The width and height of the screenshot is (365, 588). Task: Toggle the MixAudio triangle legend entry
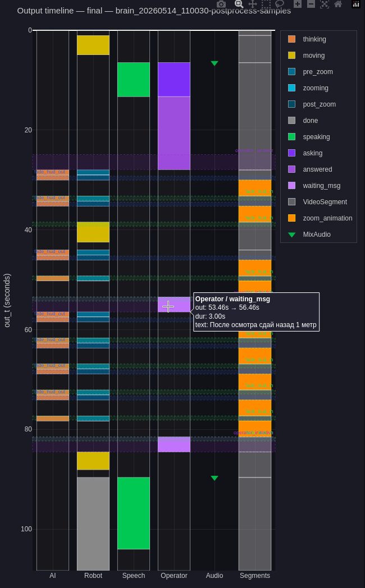pos(316,235)
